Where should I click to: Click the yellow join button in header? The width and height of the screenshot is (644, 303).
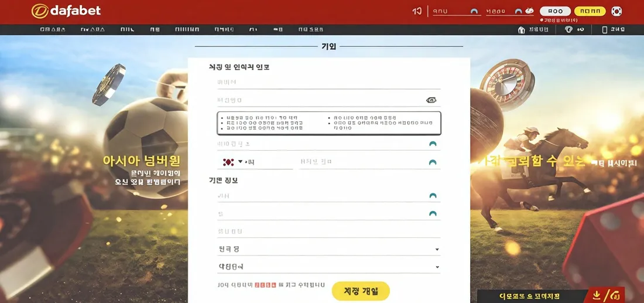[x=590, y=11]
